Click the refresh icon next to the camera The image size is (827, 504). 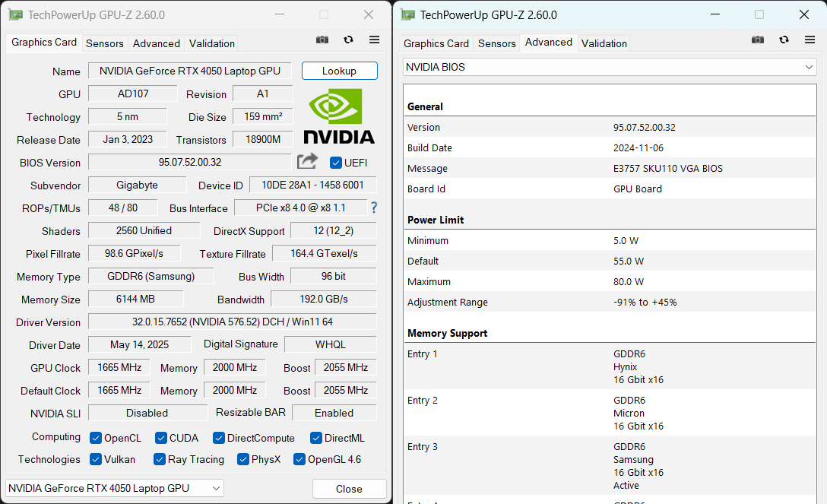tap(348, 40)
